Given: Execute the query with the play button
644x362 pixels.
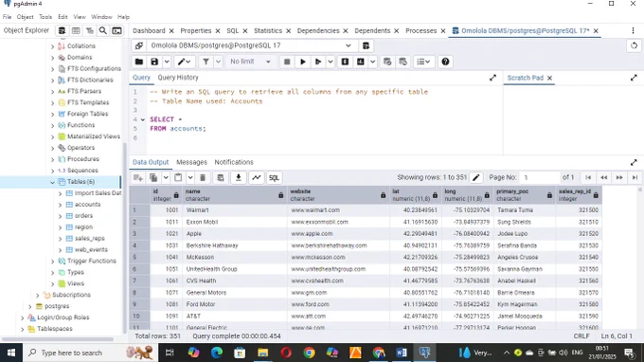Looking at the screenshot, I should coord(303,62).
